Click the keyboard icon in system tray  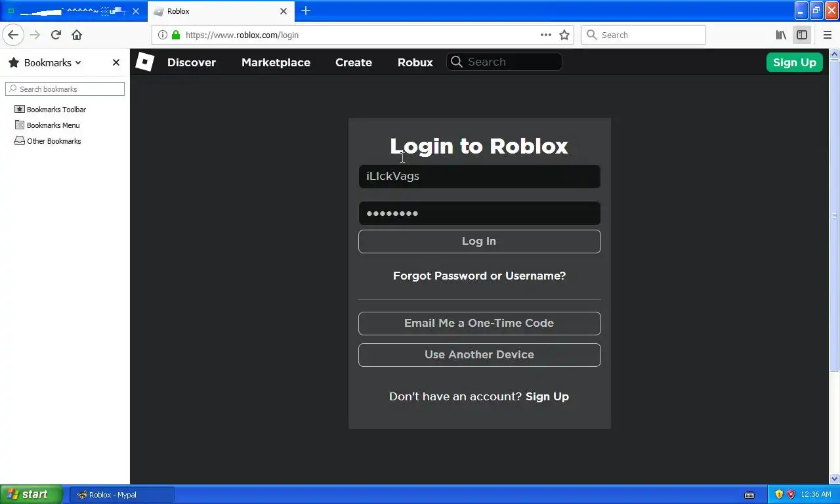tap(749, 495)
